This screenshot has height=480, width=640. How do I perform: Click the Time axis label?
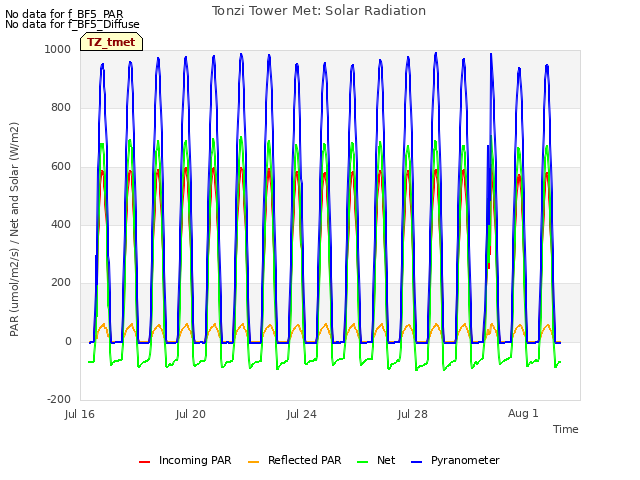pyautogui.click(x=566, y=429)
